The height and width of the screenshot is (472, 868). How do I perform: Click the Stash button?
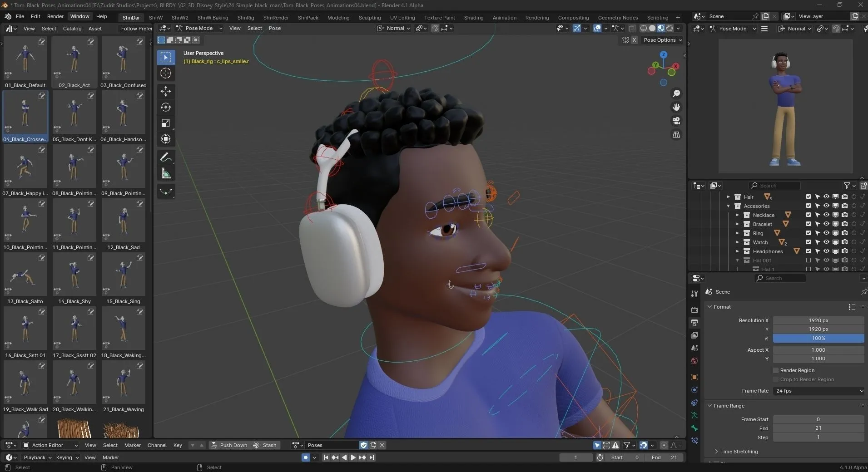click(266, 445)
